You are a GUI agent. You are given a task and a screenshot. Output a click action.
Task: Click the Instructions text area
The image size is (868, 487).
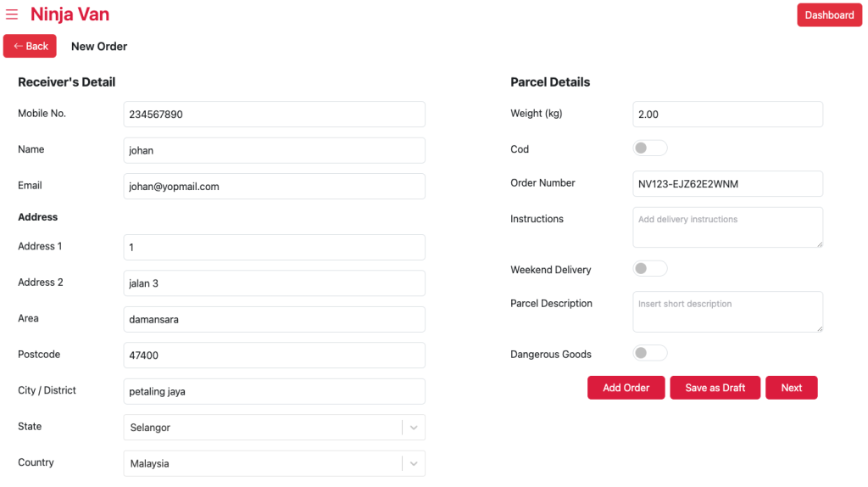[727, 227]
